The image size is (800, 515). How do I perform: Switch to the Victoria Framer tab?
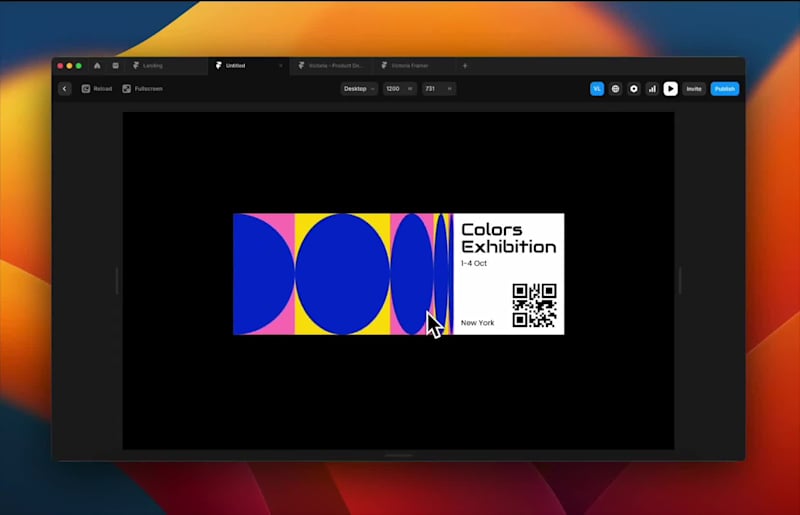(x=410, y=66)
